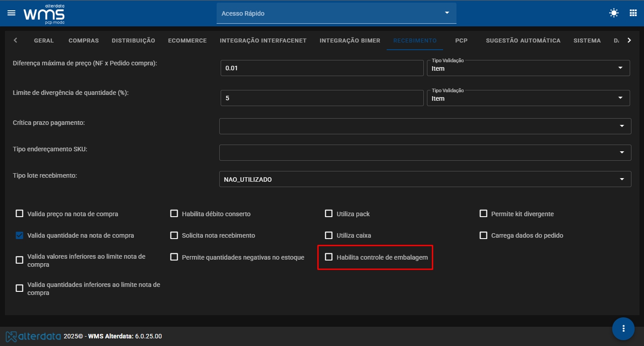
Task: Enable Habilita controle de embalagem
Action: (329, 257)
